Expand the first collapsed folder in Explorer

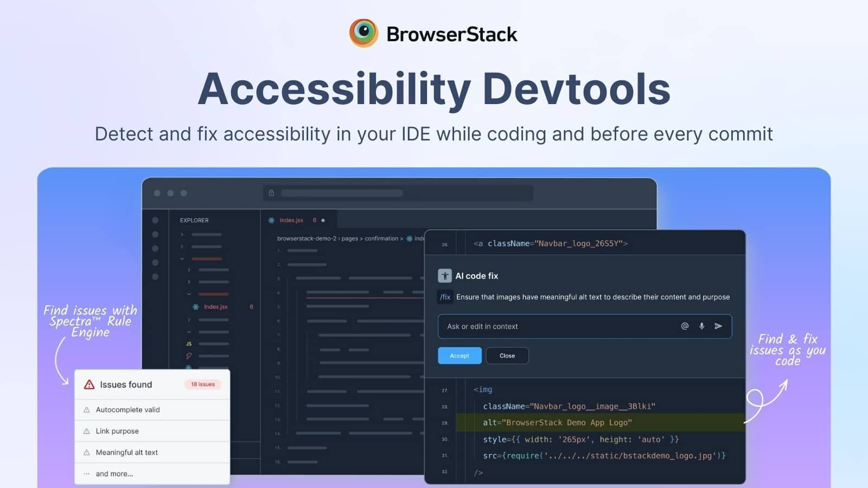coord(182,234)
